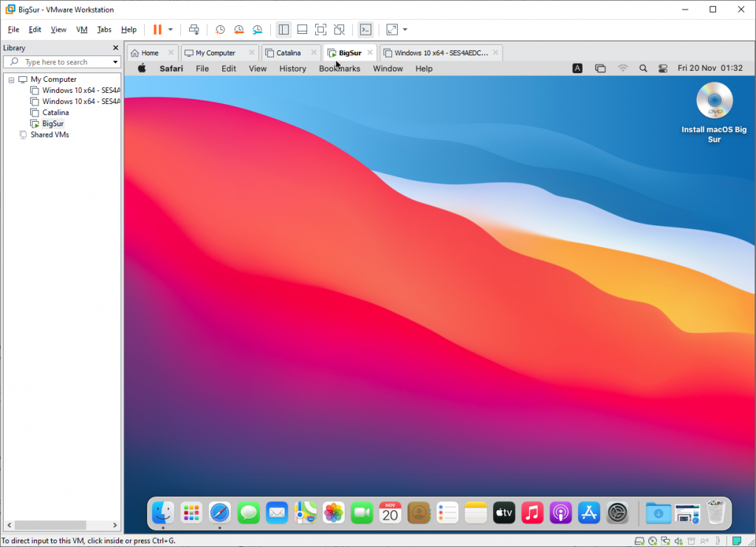The width and height of the screenshot is (756, 547).
Task: Collapse the My Computer tree node
Action: 10,79
